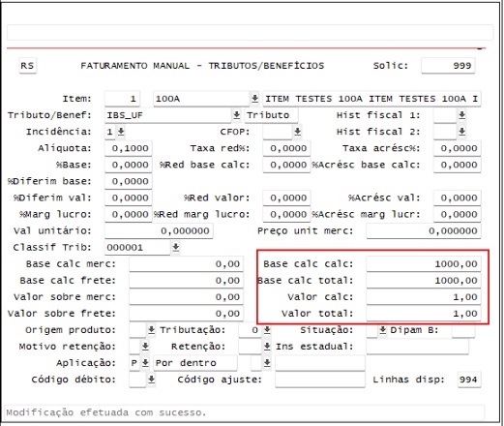
Task: Click the Item number field
Action: [122, 99]
